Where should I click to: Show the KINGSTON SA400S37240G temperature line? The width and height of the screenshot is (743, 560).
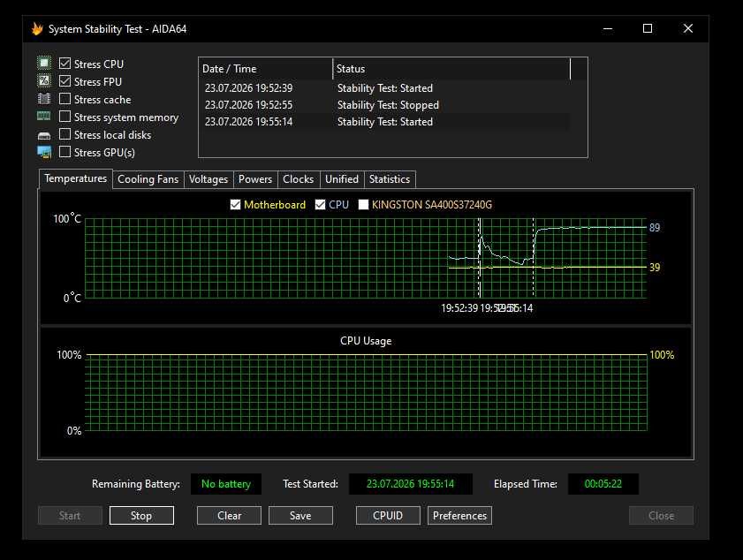tap(363, 205)
